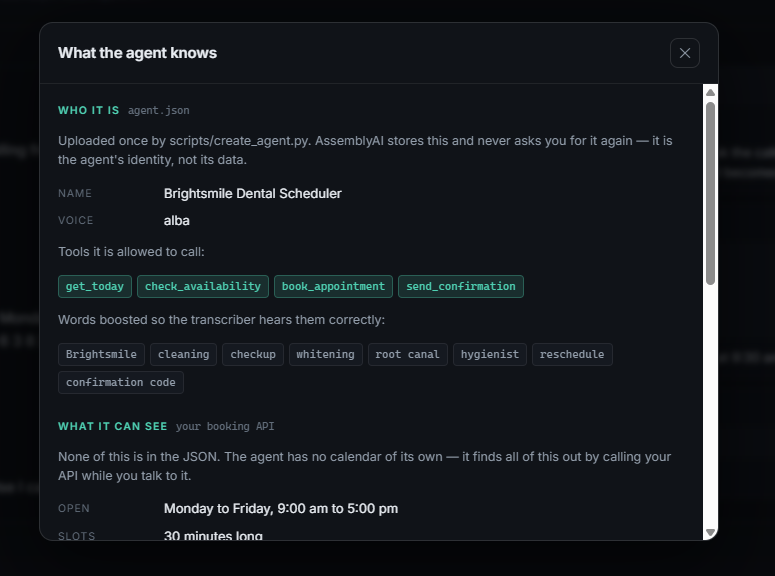Select the cleaning boosted word tag
This screenshot has height=576, width=775.
coord(183,354)
